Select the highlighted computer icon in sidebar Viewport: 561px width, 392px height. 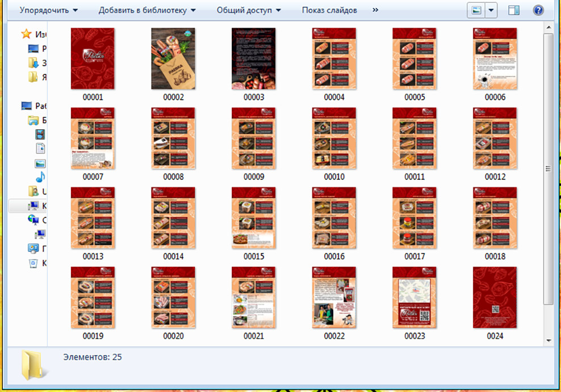click(34, 206)
